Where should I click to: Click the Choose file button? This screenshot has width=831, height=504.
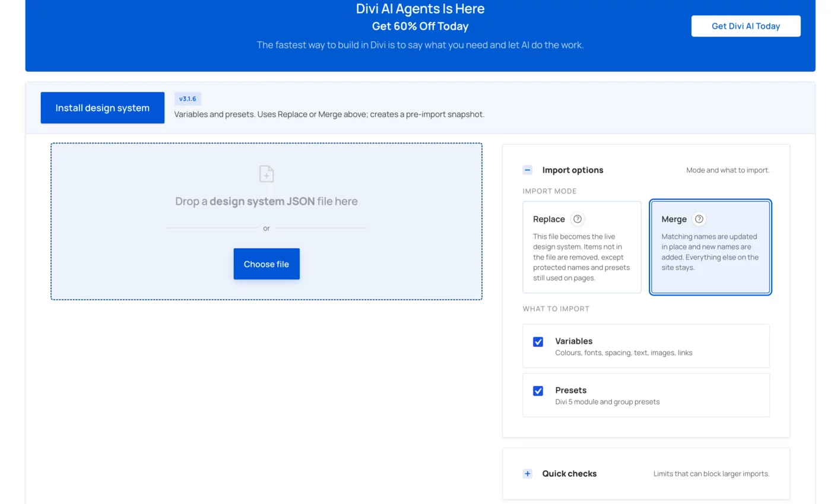tap(267, 264)
